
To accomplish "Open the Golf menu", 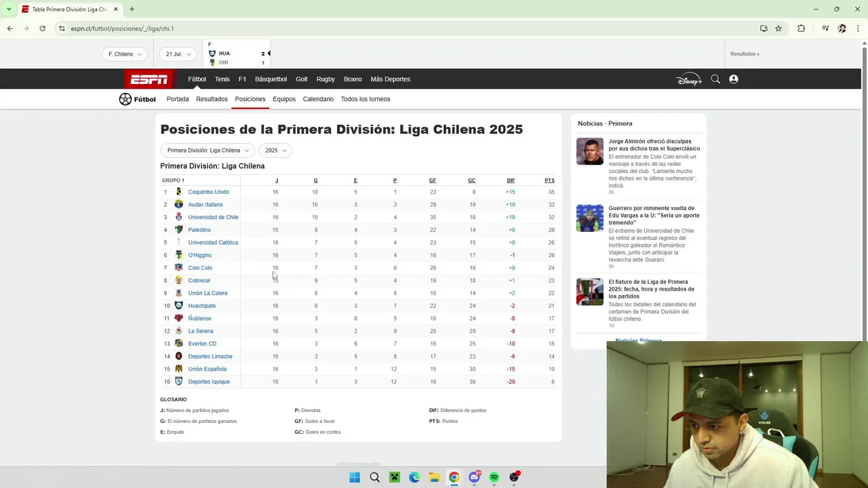I will pos(302,79).
